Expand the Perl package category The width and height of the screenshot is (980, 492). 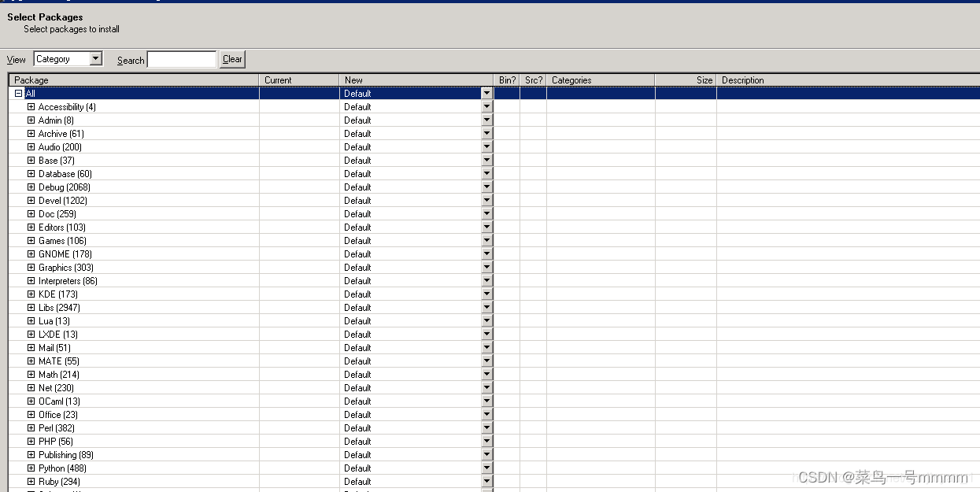(30, 427)
